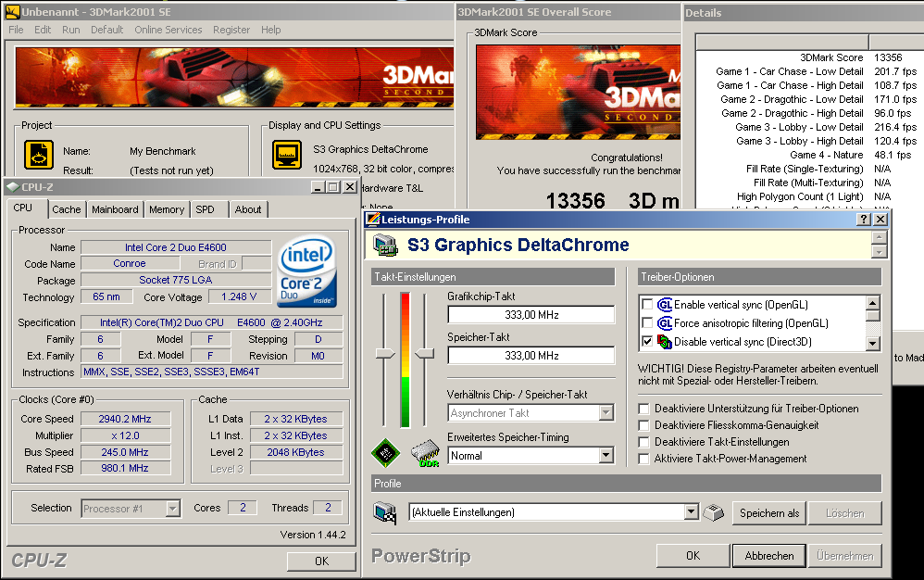Viewport: 924px width, 580px height.
Task: Click header spinner up arrow
Action: click(879, 237)
